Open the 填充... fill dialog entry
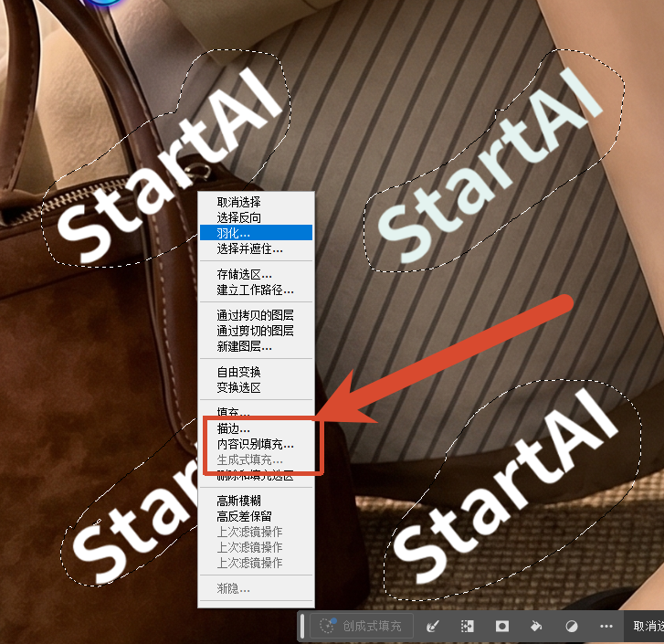The height and width of the screenshot is (644, 664). point(256,412)
